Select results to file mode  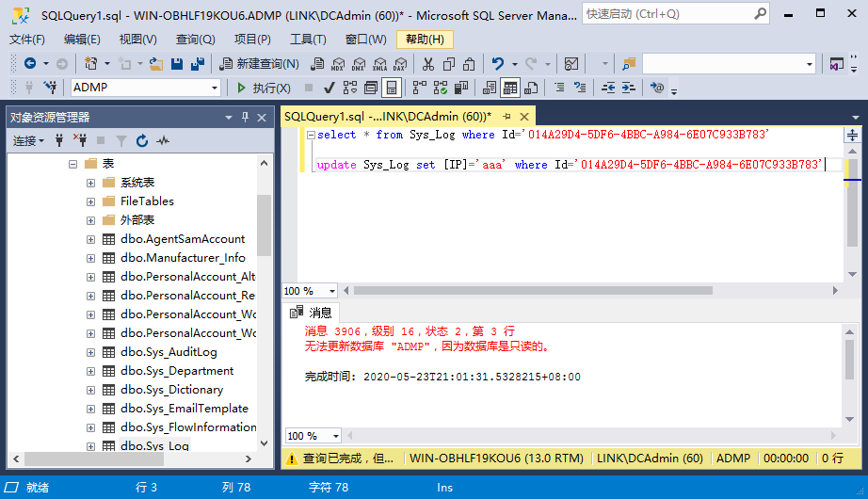coord(531,88)
